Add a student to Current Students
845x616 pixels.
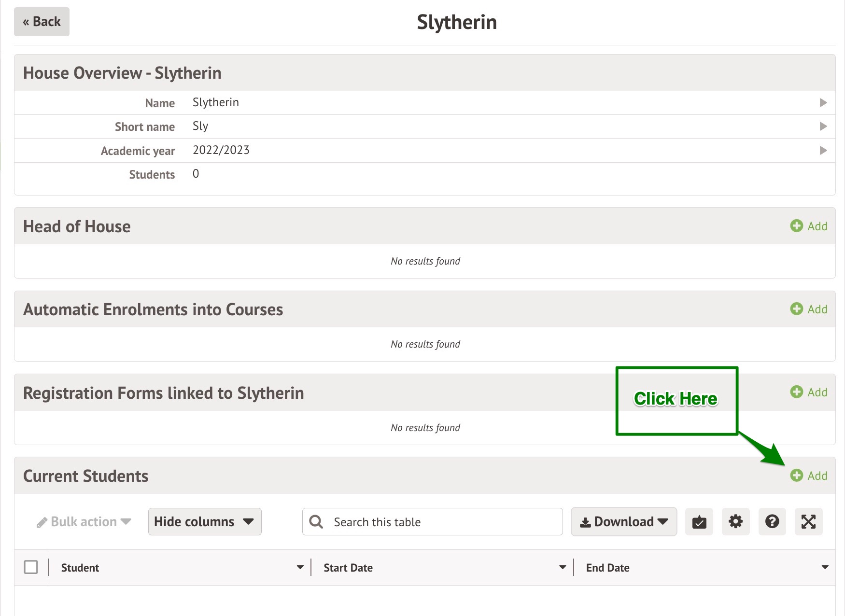[809, 476]
